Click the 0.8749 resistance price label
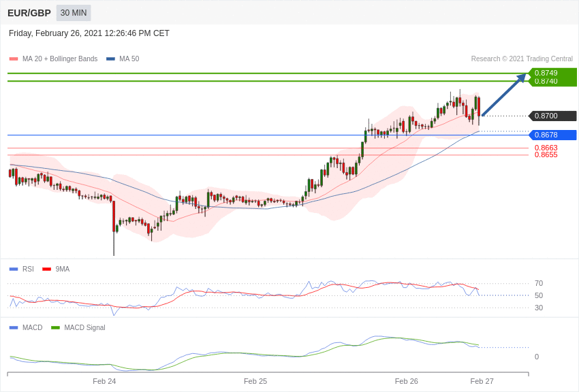This screenshot has height=392, width=579. click(x=546, y=73)
